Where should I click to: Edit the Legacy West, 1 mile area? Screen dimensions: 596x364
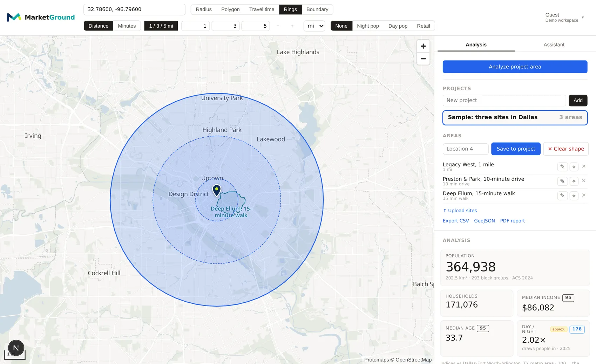pos(562,167)
